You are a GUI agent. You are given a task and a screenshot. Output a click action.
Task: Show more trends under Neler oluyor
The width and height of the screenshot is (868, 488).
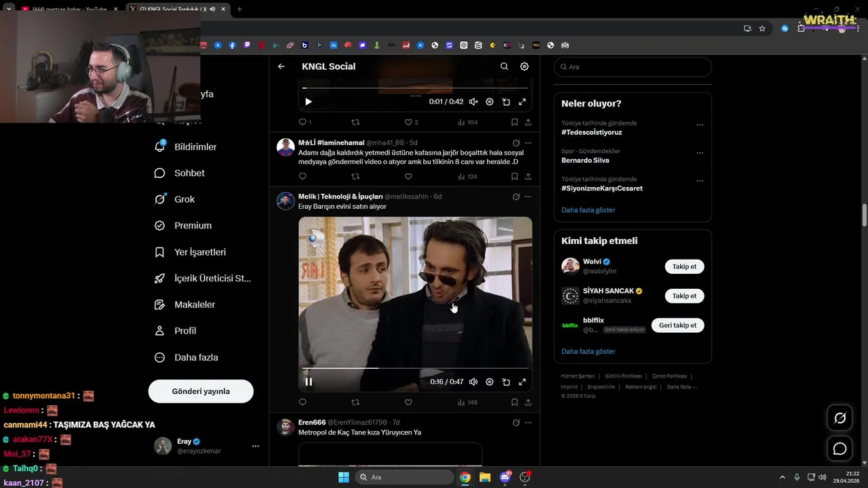pos(588,210)
